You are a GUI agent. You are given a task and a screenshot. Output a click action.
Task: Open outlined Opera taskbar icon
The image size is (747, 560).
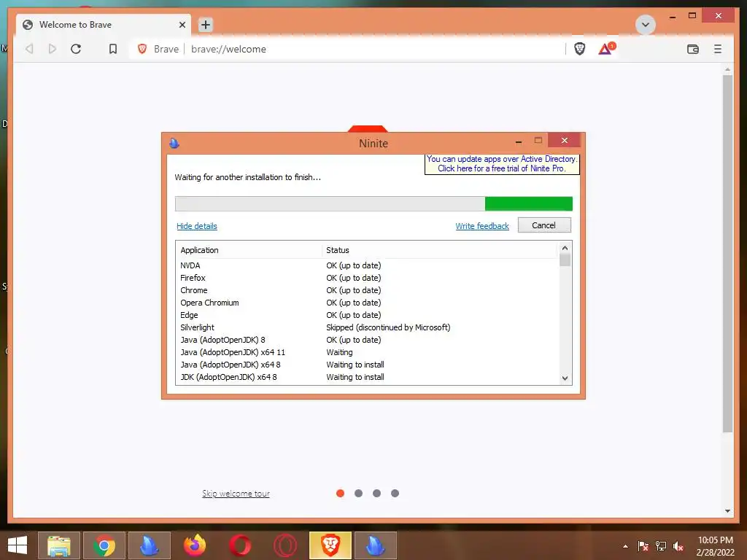pyautogui.click(x=285, y=545)
